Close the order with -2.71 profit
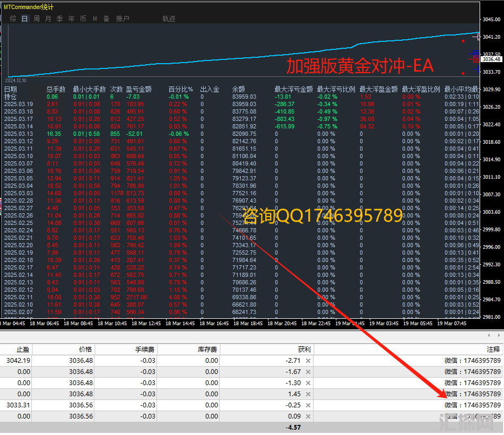This screenshot has height=435, width=504. pyautogui.click(x=308, y=361)
